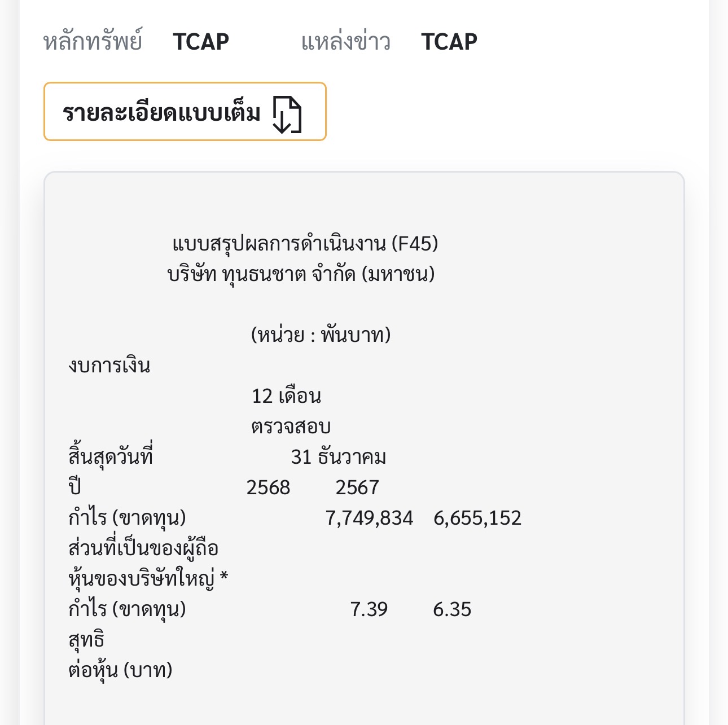Viewport: 728px width, 725px height.
Task: Click the แหล่งข่าว label
Action: point(345,42)
